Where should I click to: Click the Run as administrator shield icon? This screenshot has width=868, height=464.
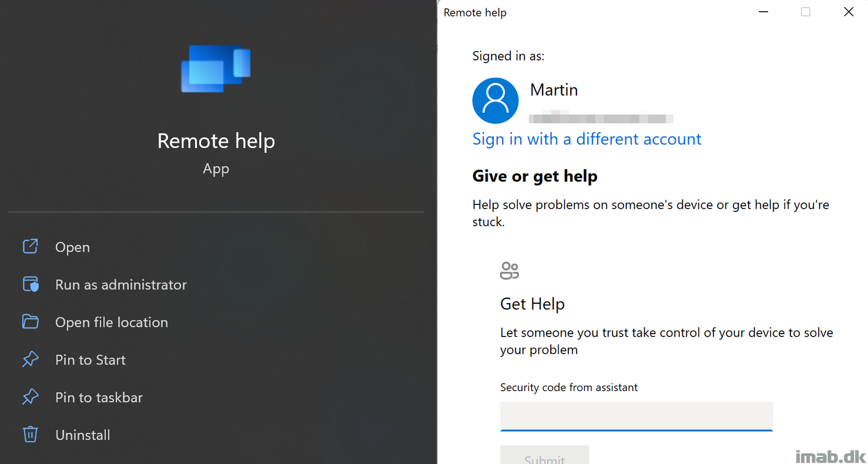click(x=30, y=284)
